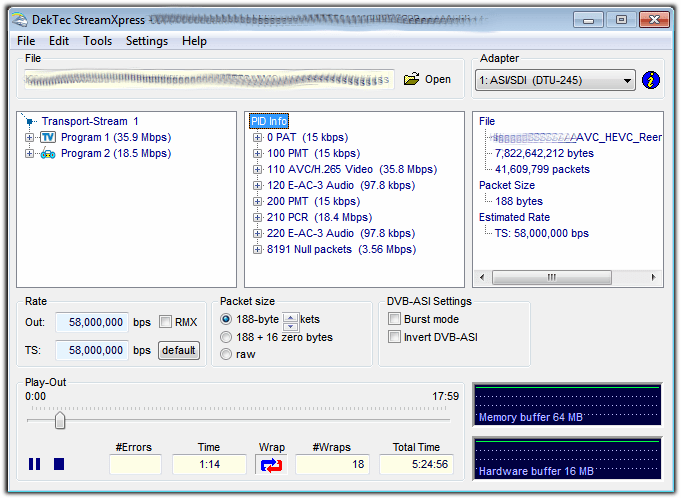681x498 pixels.
Task: Expand the 200 PMT PID entry
Action: [x=258, y=202]
